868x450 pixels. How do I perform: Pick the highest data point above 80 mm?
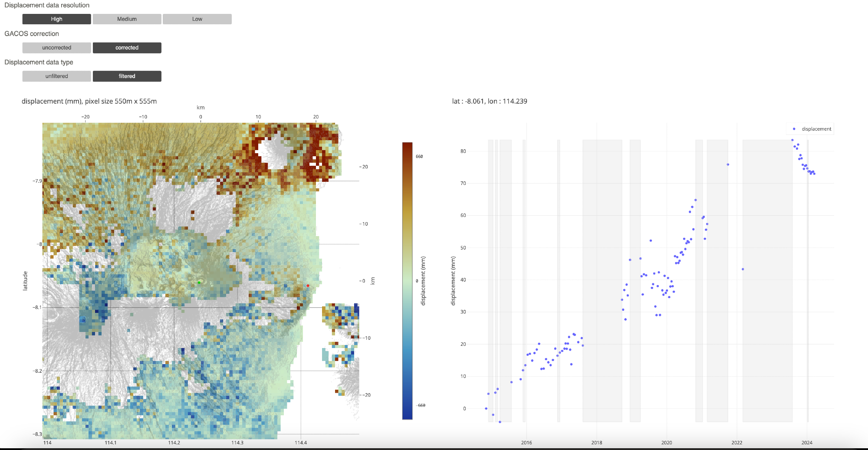[792, 140]
